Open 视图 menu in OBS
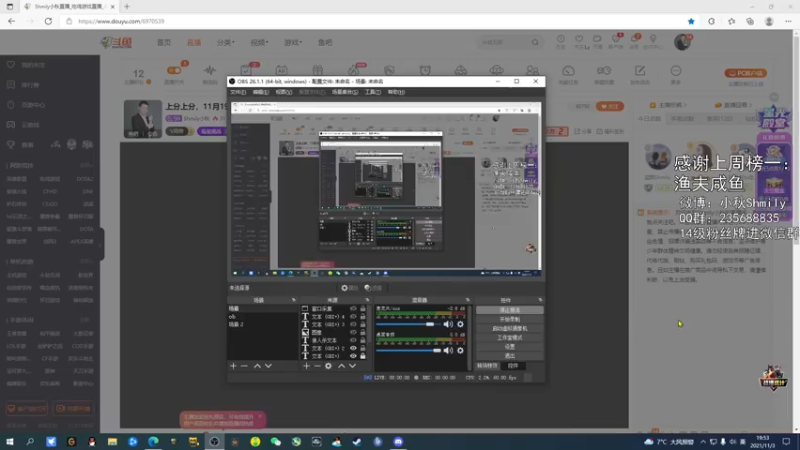Viewport: 800px width, 450px height. tap(284, 92)
